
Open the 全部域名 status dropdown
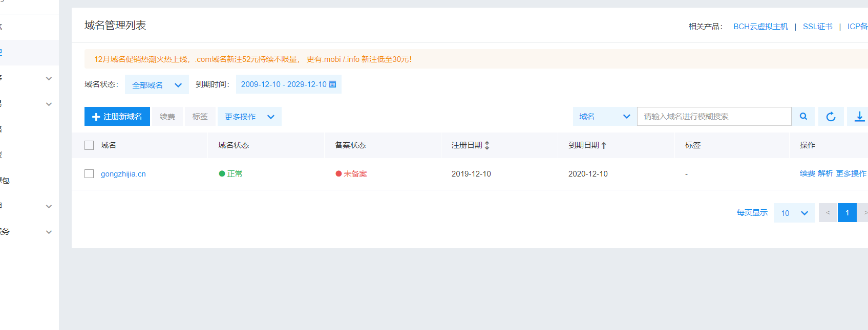[x=157, y=85]
